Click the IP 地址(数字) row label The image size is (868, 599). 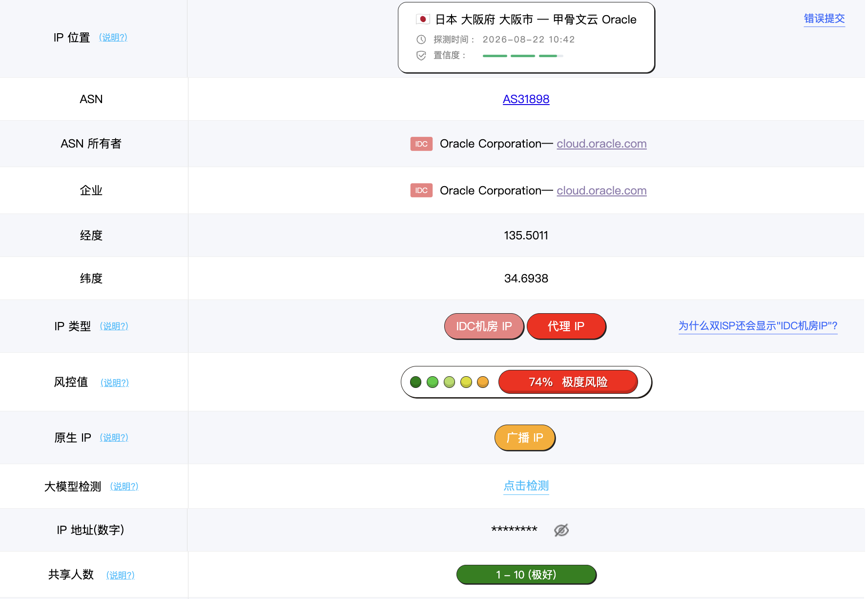[91, 530]
